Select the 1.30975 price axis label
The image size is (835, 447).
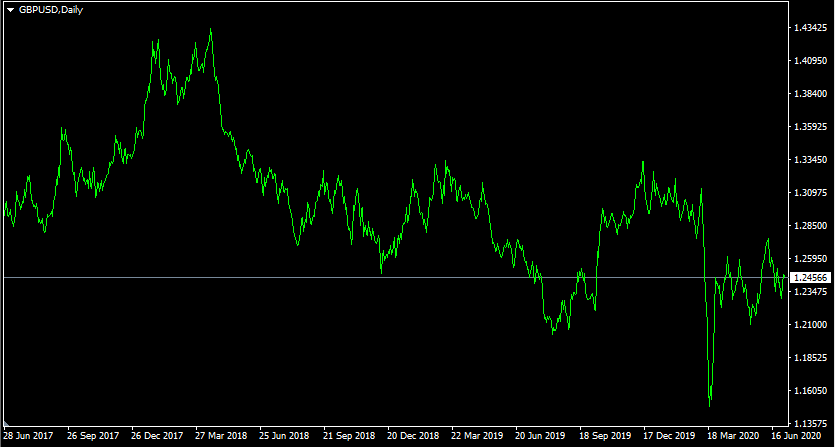811,193
